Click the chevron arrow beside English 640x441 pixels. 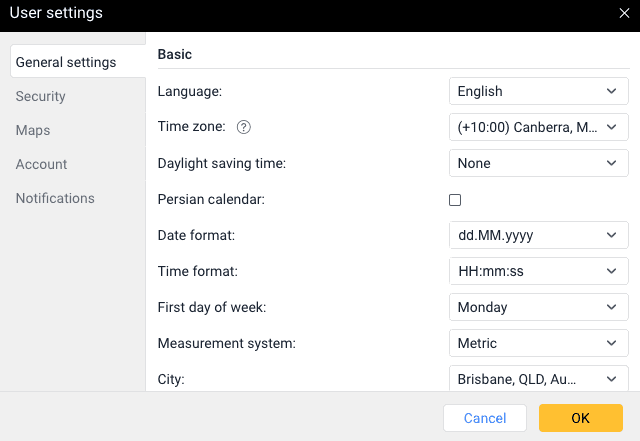(611, 91)
